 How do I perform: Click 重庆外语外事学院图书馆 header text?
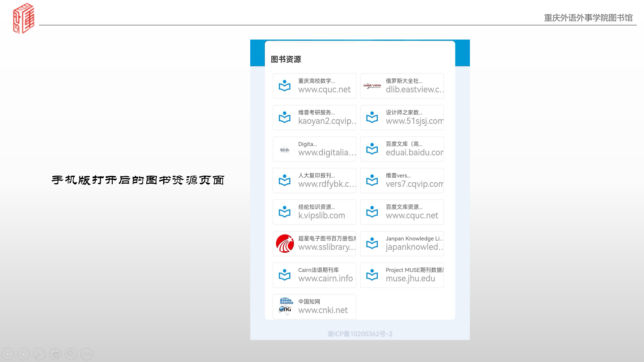pyautogui.click(x=588, y=18)
